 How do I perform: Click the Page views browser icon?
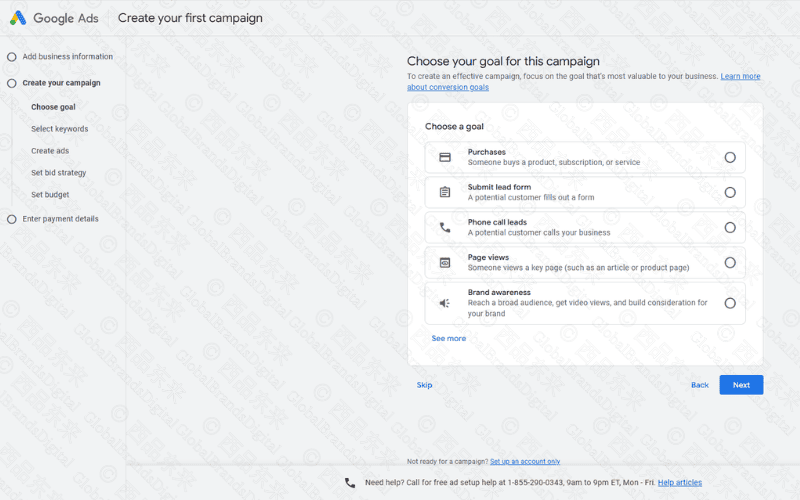(445, 262)
